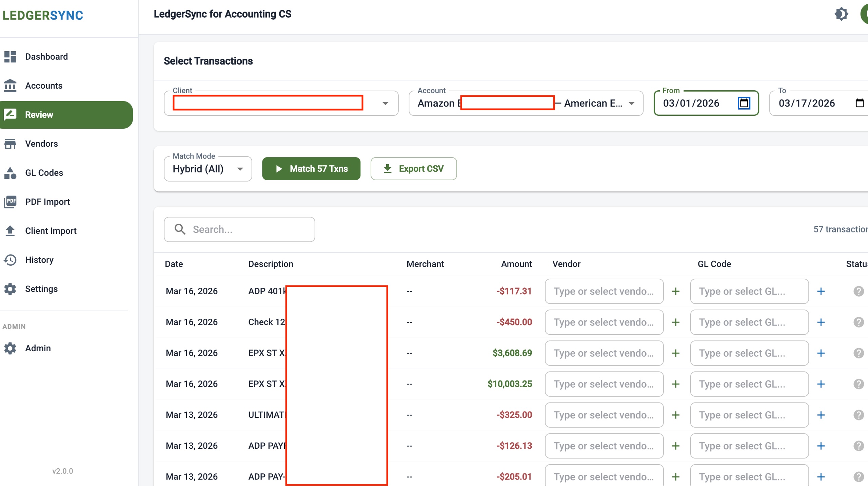The height and width of the screenshot is (486, 868).
Task: Open the From date calendar picker
Action: pos(744,103)
